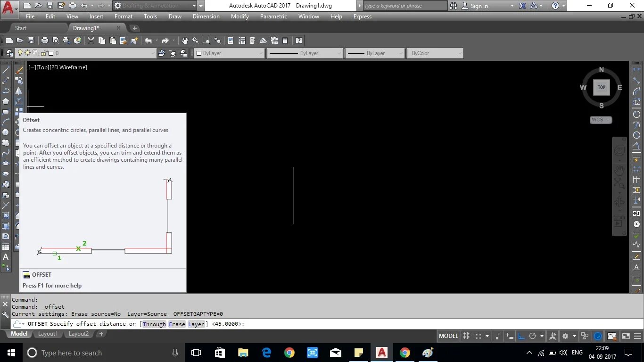Switch to the Layout1 tab
644x362 pixels.
(x=48, y=334)
